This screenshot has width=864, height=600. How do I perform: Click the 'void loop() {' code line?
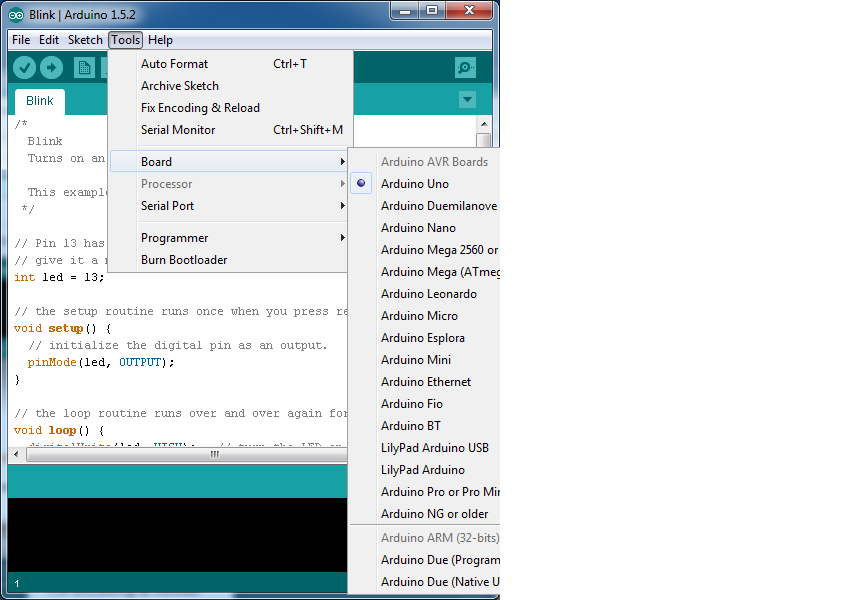click(x=59, y=430)
